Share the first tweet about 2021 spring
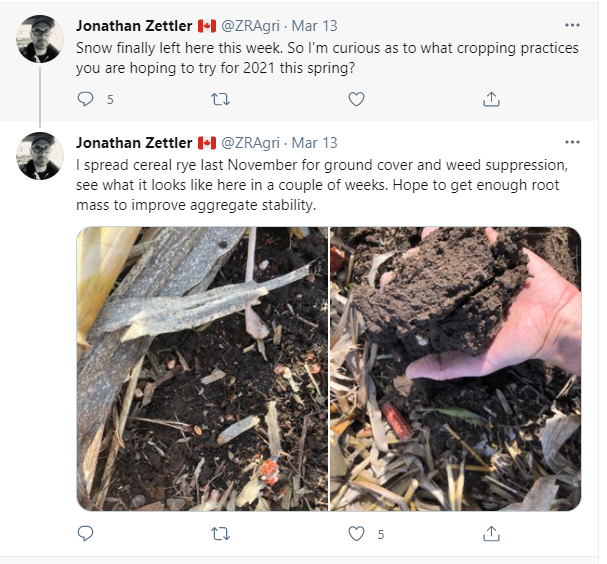This screenshot has width=607, height=564. [x=491, y=99]
